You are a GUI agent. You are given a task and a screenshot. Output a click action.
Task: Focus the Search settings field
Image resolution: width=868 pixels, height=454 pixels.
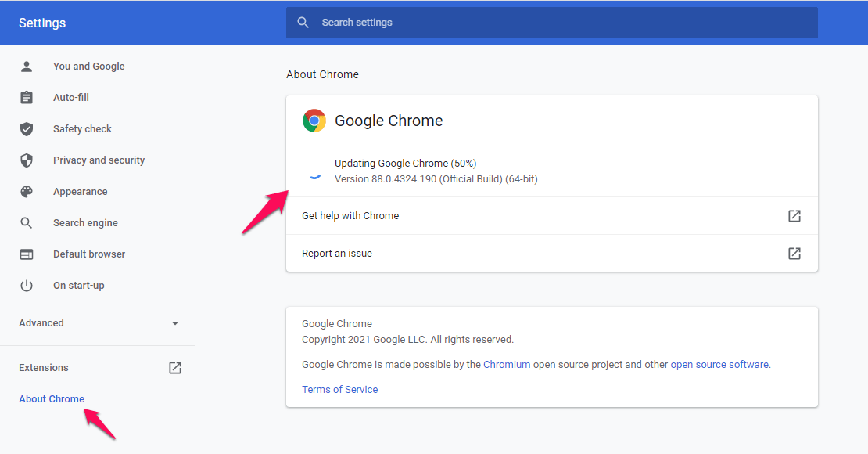click(x=552, y=23)
